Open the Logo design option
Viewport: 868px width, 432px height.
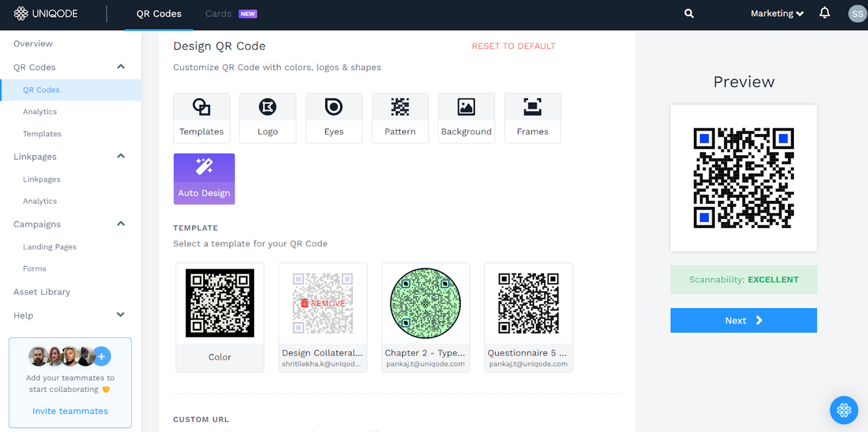[x=268, y=118]
